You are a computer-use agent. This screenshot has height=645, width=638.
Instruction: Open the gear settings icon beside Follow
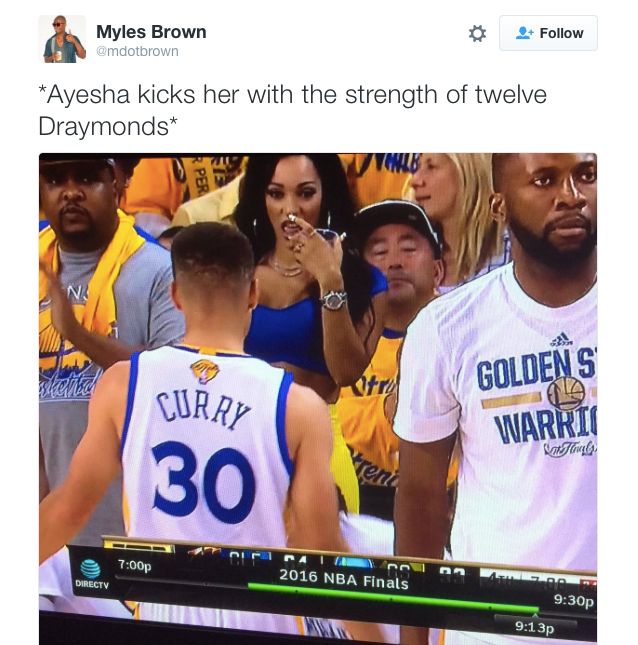tap(477, 33)
